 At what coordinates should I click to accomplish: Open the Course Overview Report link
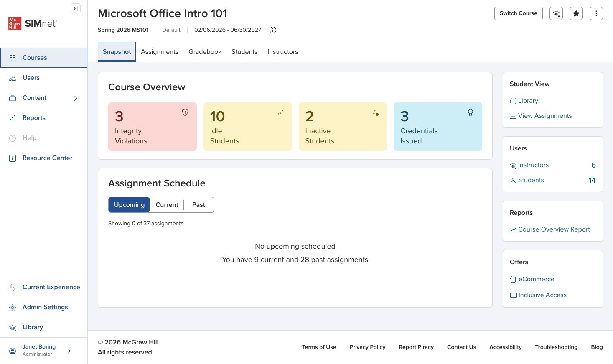pyautogui.click(x=554, y=229)
